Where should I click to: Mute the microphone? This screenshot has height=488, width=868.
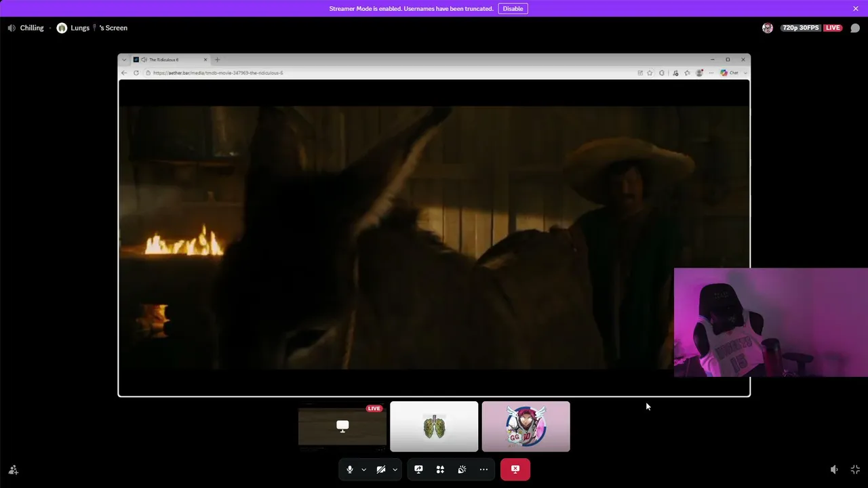pyautogui.click(x=349, y=469)
